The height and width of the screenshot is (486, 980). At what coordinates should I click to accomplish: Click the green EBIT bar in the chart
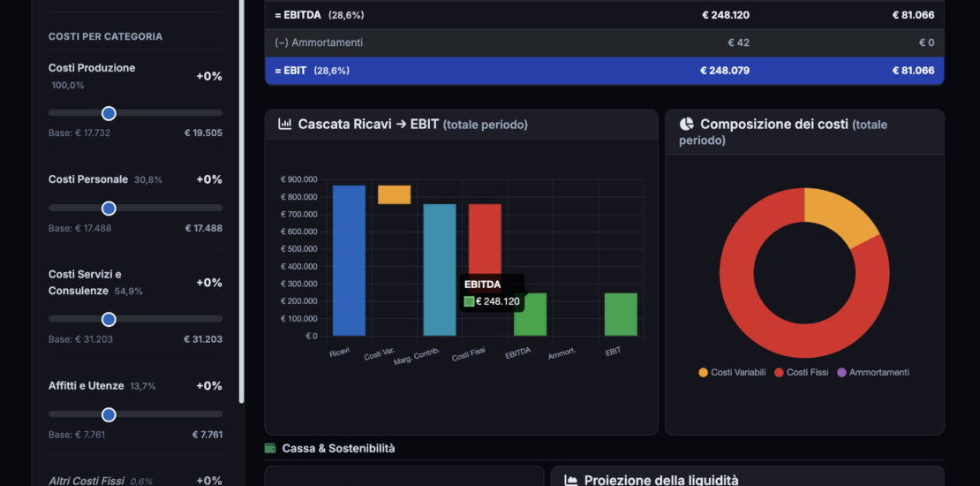(621, 314)
